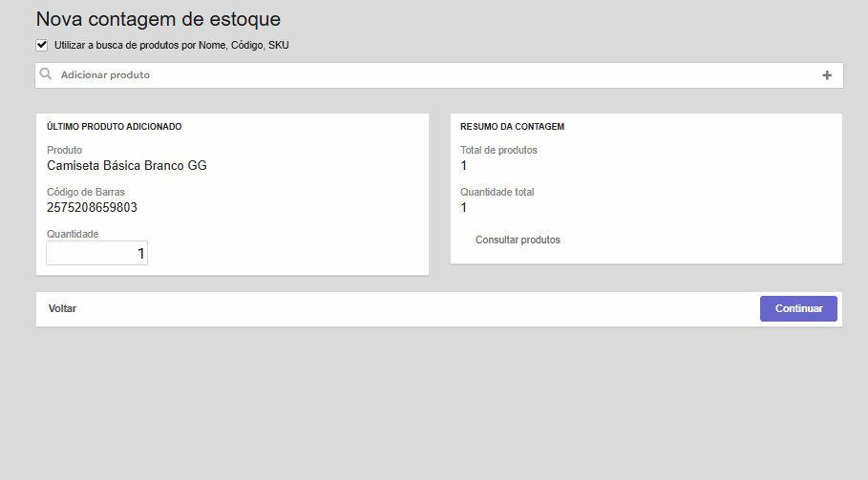Viewport: 868px width, 480px height.
Task: Select barcode 2575208659803
Action: [x=92, y=207]
